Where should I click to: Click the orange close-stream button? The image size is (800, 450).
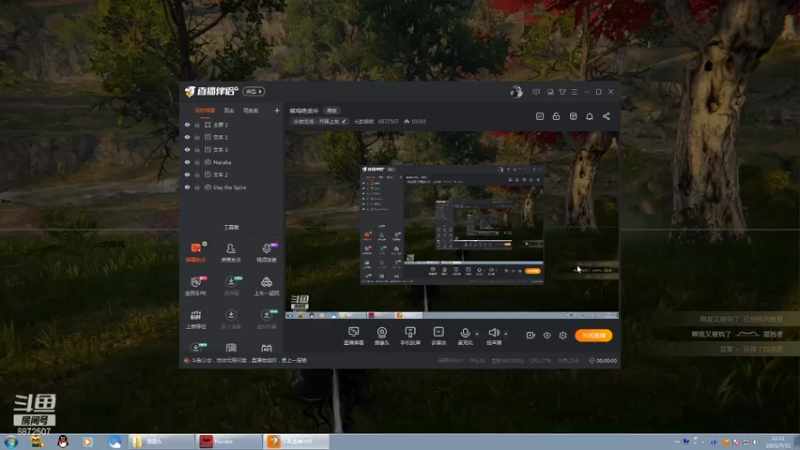coord(593,335)
